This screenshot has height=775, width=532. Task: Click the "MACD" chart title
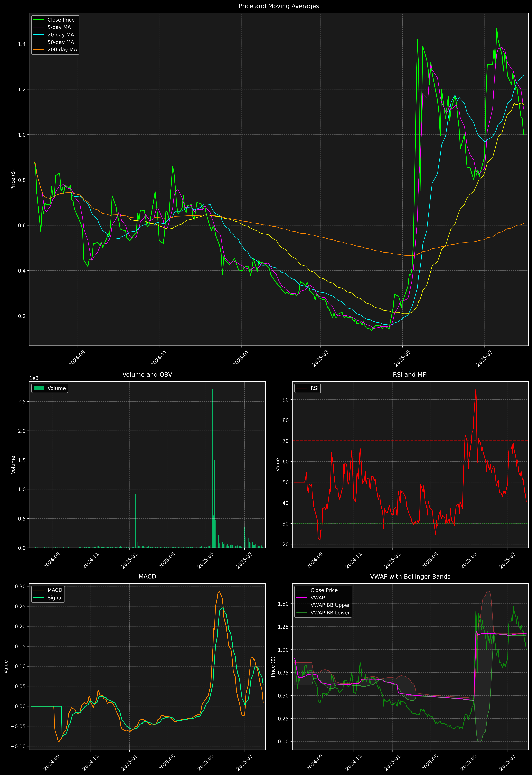tap(147, 577)
